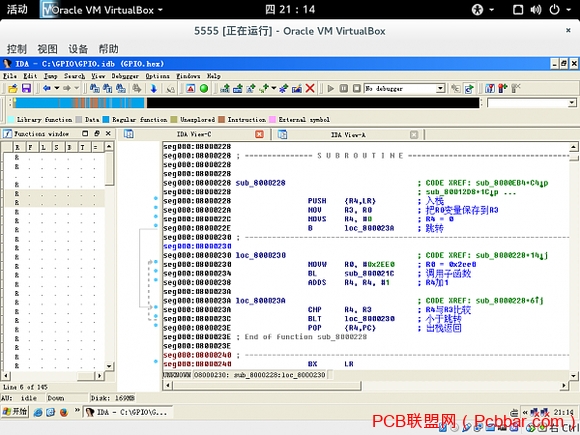580x435 pixels.
Task: Expand the Windows taskbar quick-launch chevron
Action: (77, 410)
